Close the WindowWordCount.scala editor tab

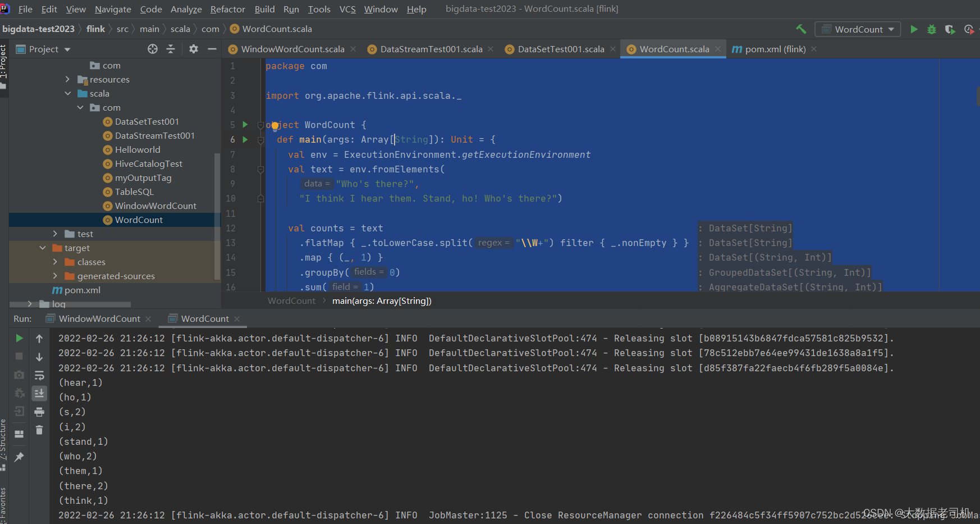click(353, 49)
